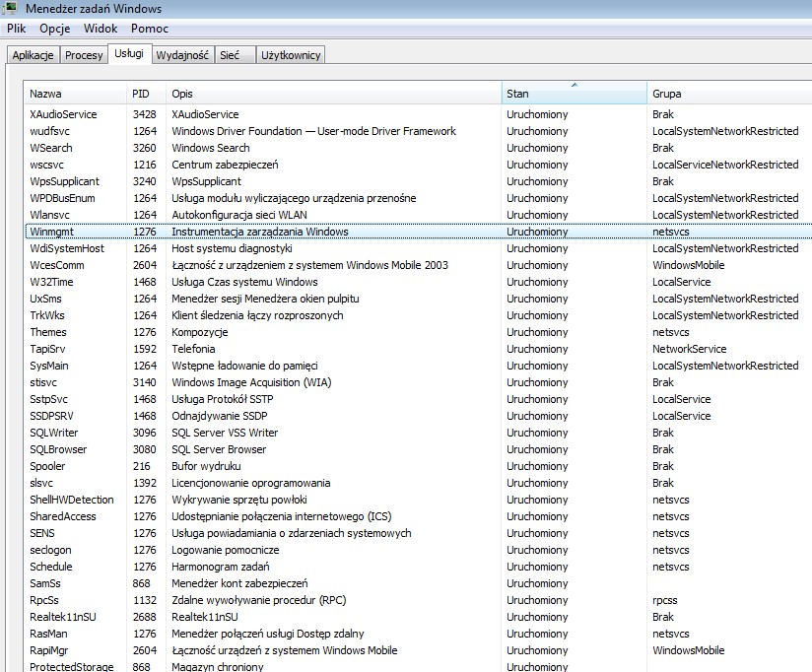Select the RpcSs service name
812x672 pixels.
[x=44, y=600]
